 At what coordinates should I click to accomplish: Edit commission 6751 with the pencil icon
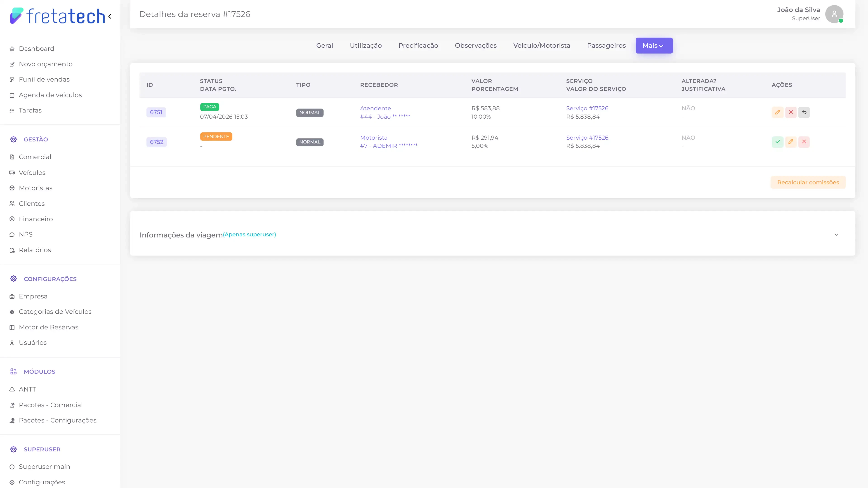[x=777, y=112]
